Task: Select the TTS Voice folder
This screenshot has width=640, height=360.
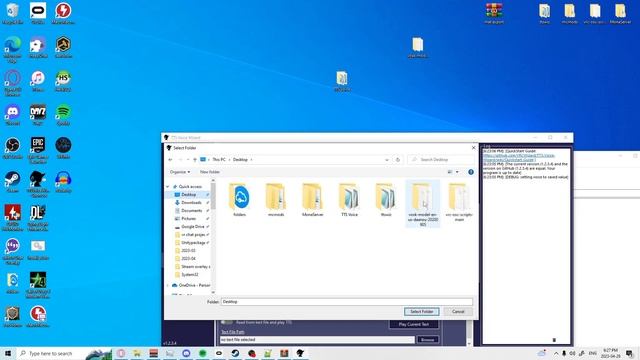Action: tap(349, 200)
